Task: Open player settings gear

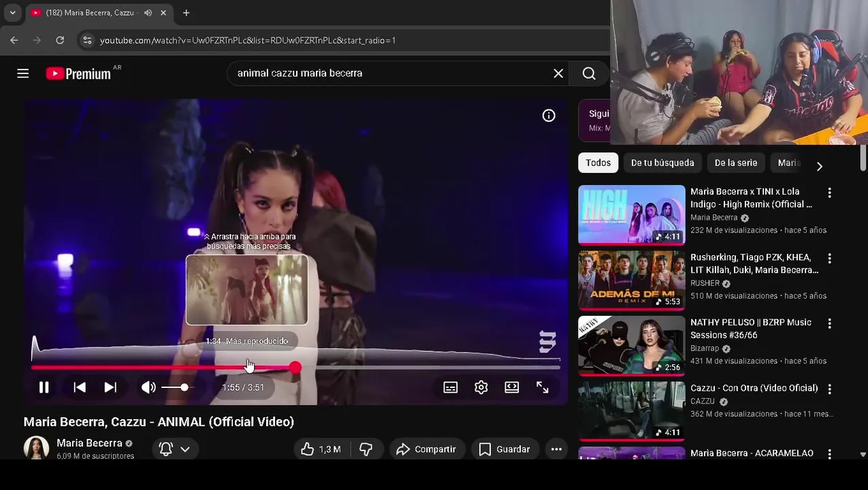Action: (x=481, y=387)
